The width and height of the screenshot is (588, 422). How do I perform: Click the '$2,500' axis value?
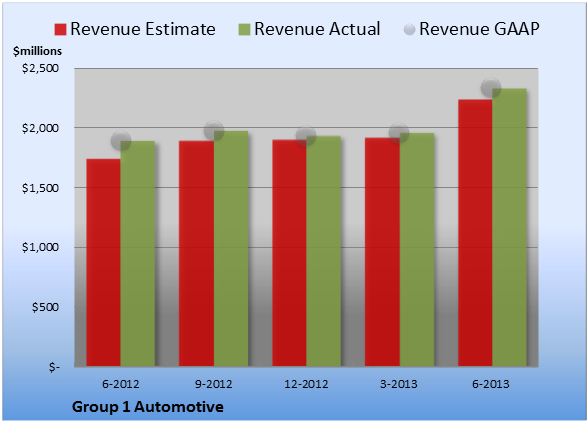click(x=40, y=68)
